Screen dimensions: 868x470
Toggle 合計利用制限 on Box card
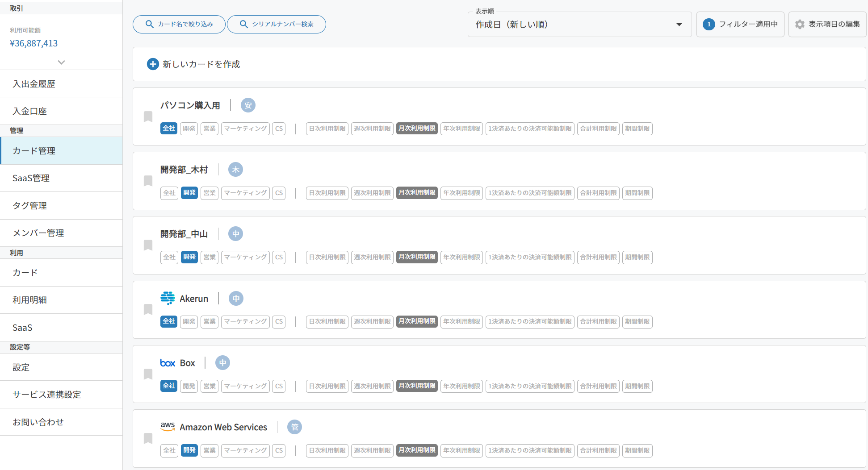click(x=598, y=386)
